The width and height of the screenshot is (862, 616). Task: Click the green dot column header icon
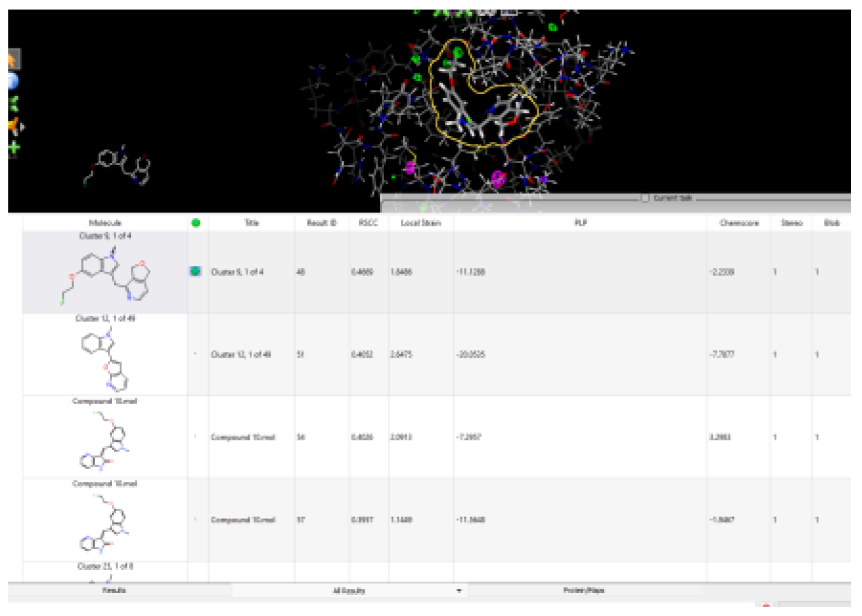pos(197,221)
